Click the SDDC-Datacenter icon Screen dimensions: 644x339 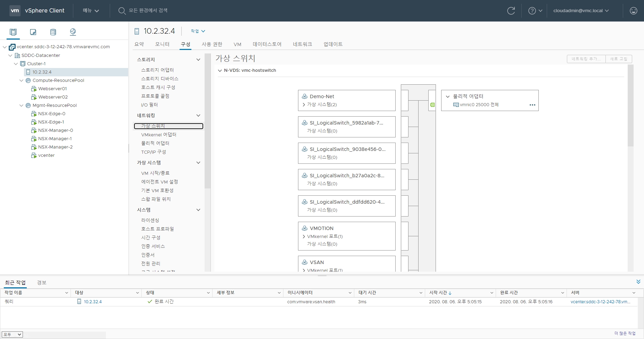(x=17, y=56)
